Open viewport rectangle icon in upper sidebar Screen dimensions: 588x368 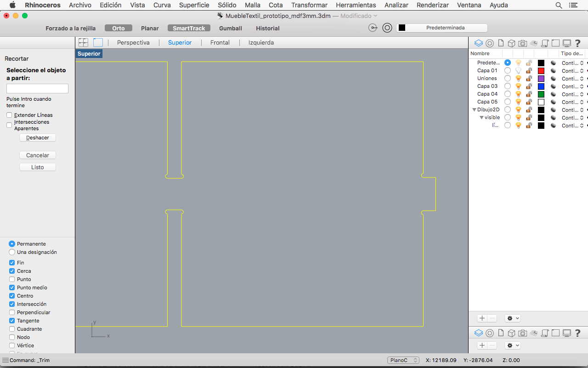556,43
